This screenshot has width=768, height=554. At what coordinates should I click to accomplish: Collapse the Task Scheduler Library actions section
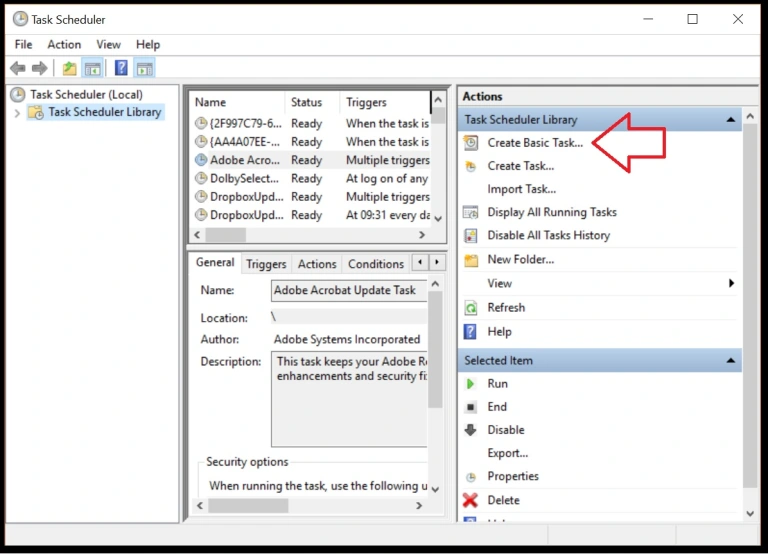[x=732, y=120]
